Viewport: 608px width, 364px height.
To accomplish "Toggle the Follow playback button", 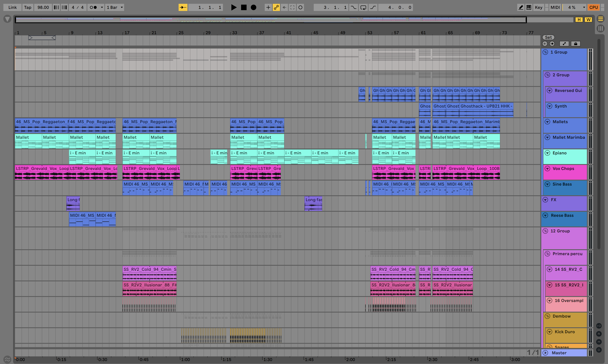I will [x=183, y=7].
